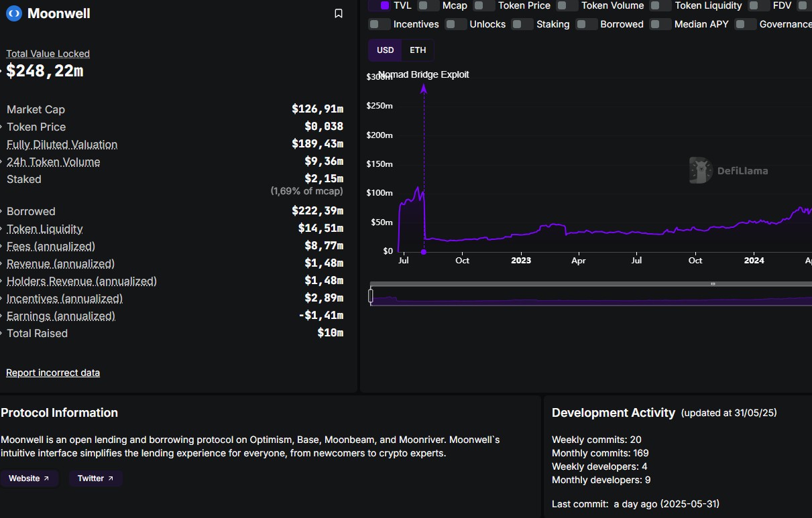Image resolution: width=812 pixels, height=518 pixels.
Task: Click the Earnings value -$1,41m
Action: coord(321,316)
